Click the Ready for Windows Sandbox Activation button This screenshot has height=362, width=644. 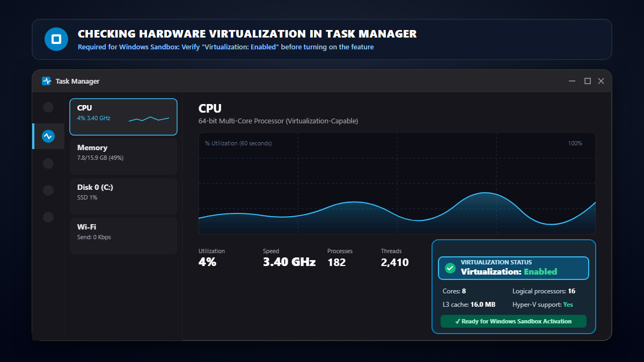click(514, 321)
